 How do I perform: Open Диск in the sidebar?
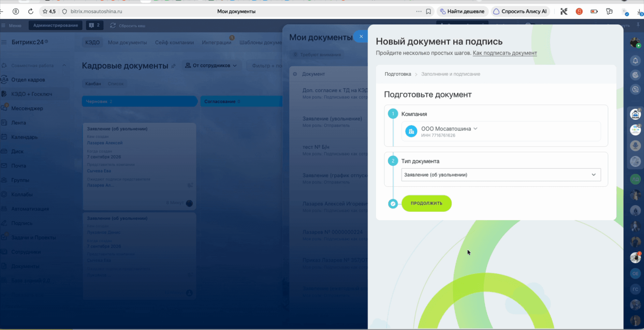(17, 151)
